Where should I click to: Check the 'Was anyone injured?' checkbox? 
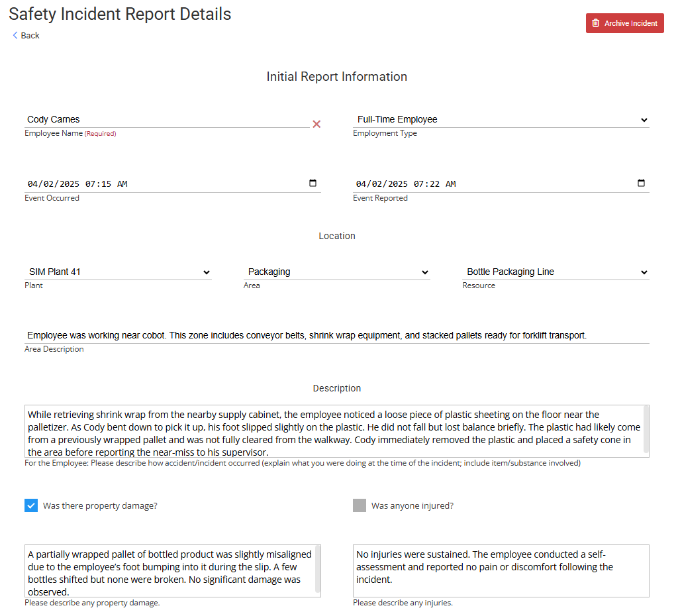[360, 505]
